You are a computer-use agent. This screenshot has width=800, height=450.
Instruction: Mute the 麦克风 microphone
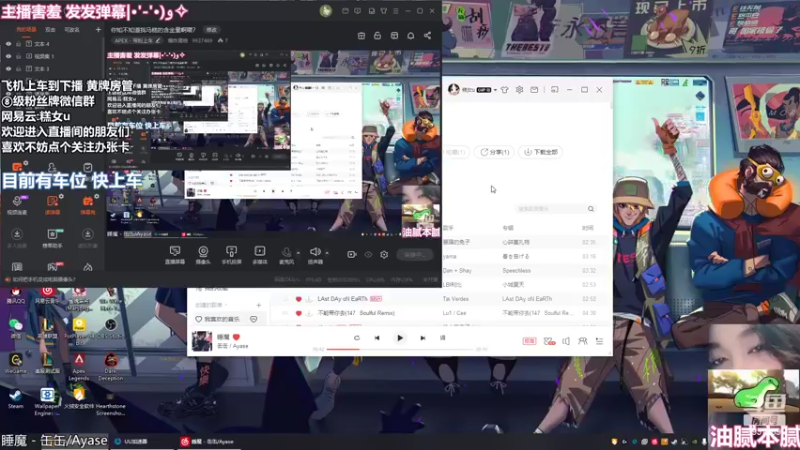coord(287,255)
